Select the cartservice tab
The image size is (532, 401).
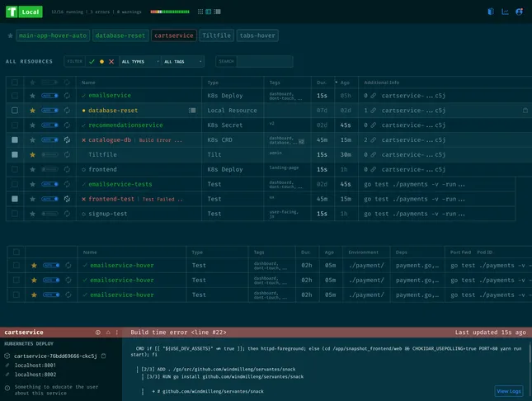point(174,35)
